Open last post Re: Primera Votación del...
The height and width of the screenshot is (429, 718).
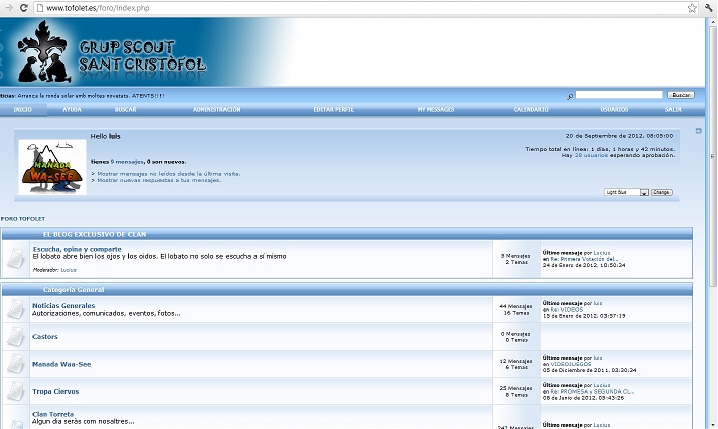click(x=583, y=259)
